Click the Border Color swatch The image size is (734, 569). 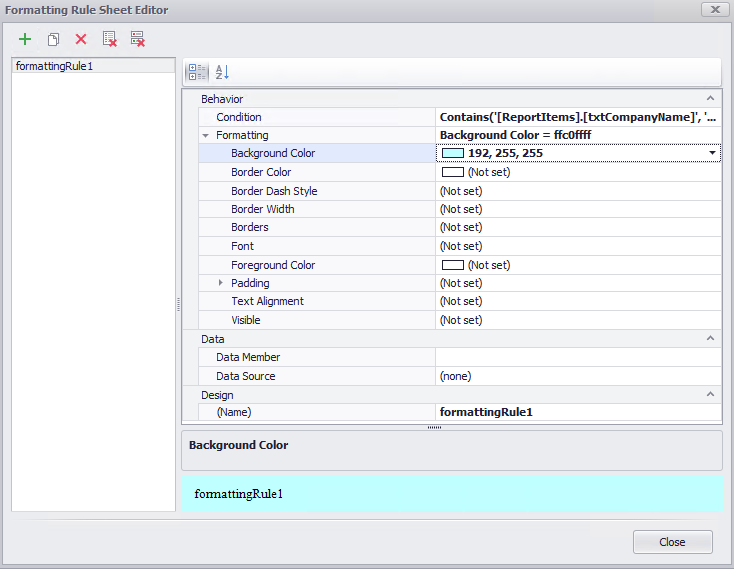pyautogui.click(x=453, y=172)
